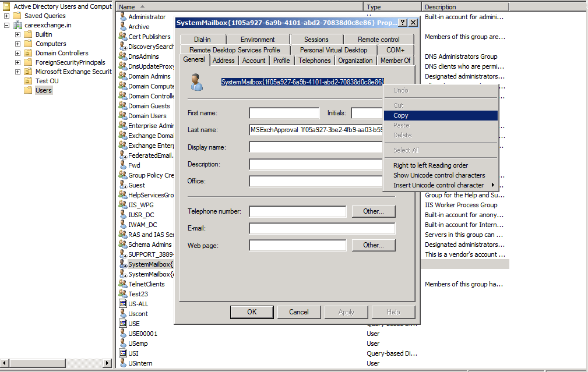Click the IUSR_DC user icon
Viewport: 588px width, 372px height.
point(122,215)
